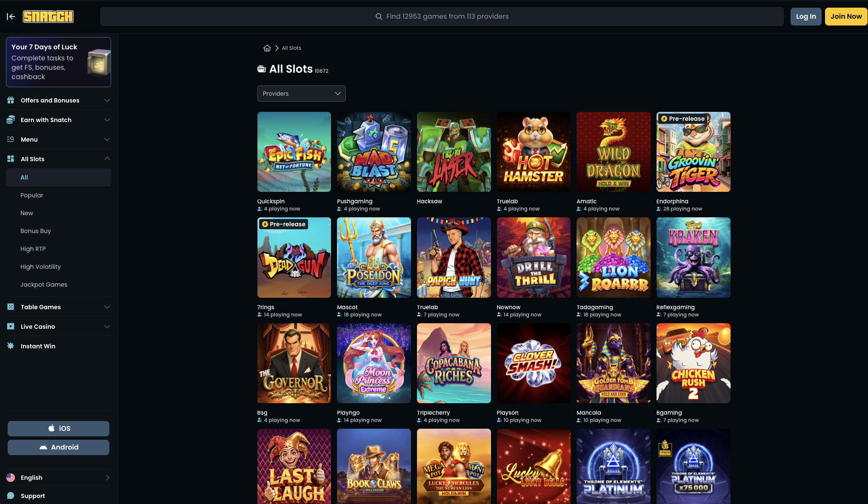Click the Join Now button
Screen dimensions: 868x504
click(846, 17)
